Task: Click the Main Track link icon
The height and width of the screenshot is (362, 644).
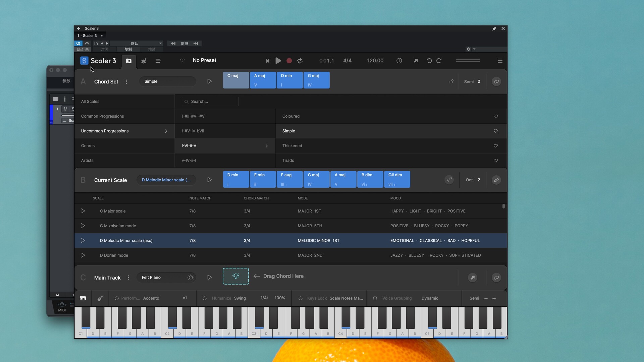Action: point(496,278)
